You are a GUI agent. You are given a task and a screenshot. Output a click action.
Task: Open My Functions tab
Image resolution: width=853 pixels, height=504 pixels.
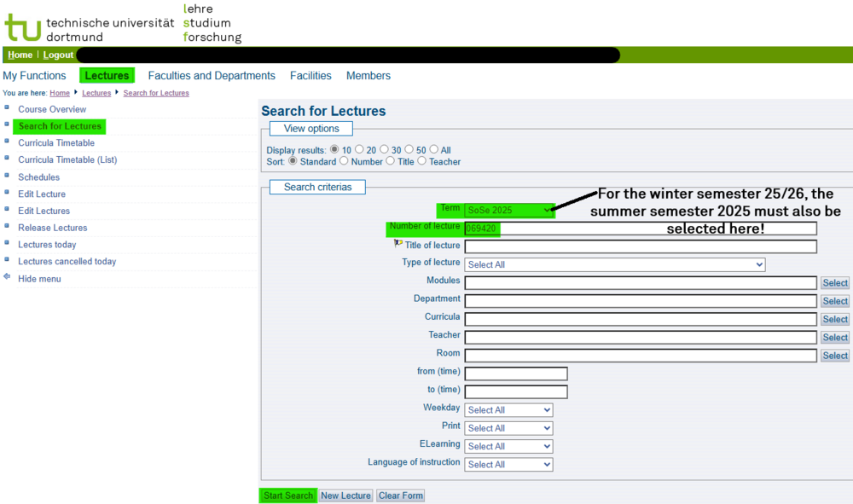[34, 76]
